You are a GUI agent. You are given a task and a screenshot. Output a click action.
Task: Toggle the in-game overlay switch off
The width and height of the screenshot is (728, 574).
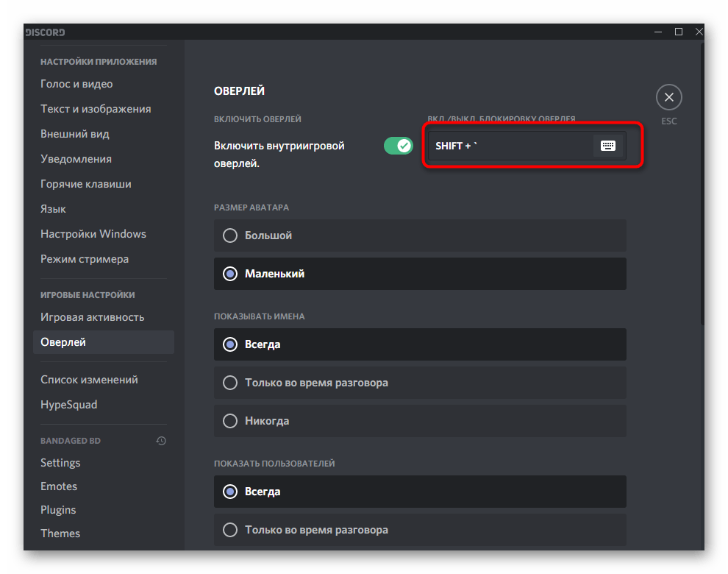[x=399, y=146]
